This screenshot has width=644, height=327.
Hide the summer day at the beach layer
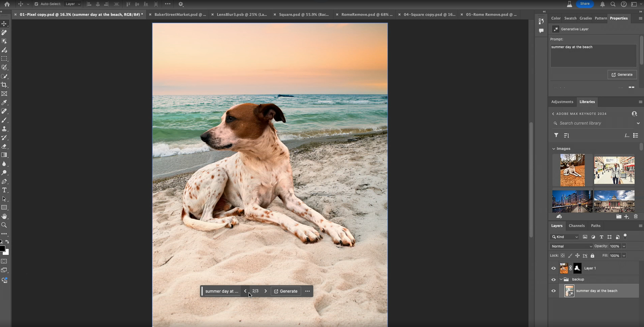click(x=553, y=291)
